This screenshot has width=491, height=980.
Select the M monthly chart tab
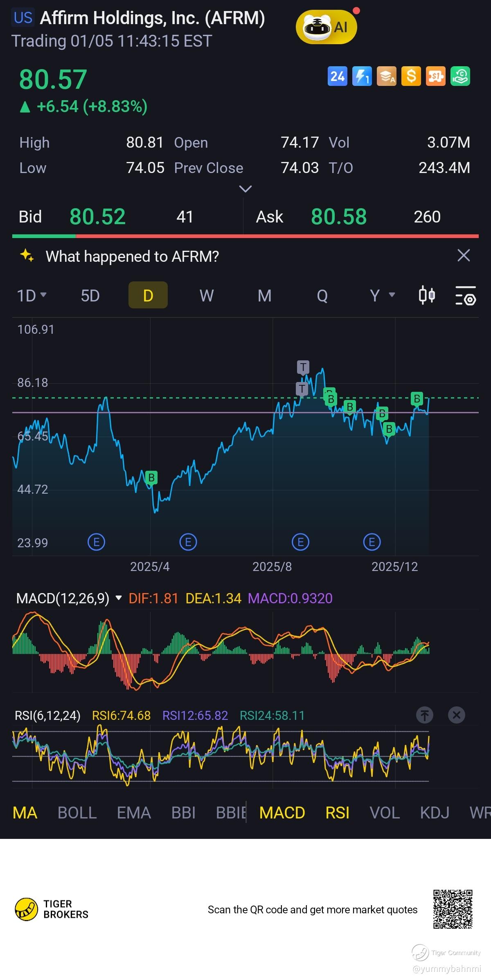point(265,295)
